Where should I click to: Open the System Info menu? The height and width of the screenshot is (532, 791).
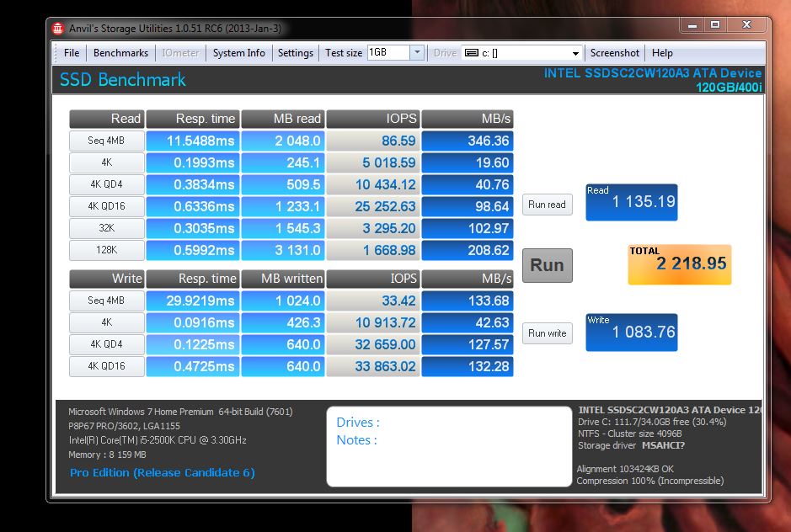tap(238, 53)
